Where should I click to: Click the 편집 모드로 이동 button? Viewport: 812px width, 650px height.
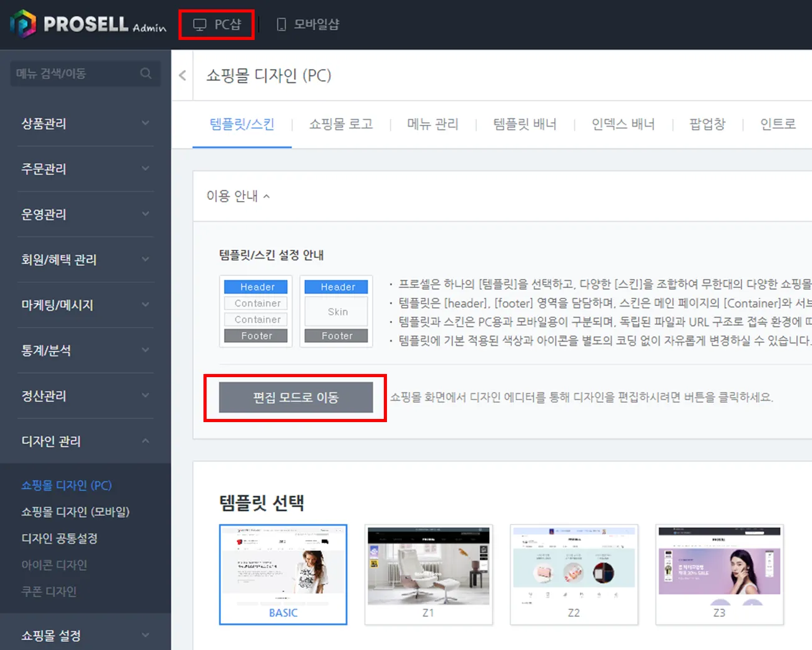tap(296, 398)
